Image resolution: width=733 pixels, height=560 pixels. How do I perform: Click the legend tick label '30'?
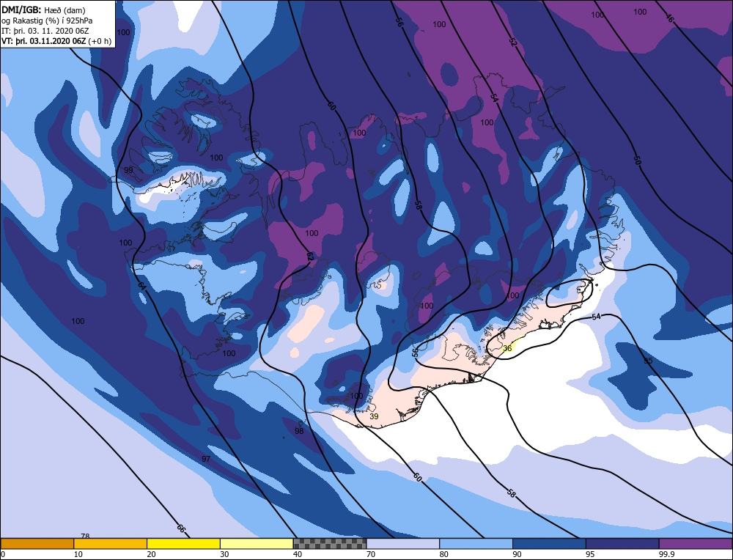coord(224,554)
